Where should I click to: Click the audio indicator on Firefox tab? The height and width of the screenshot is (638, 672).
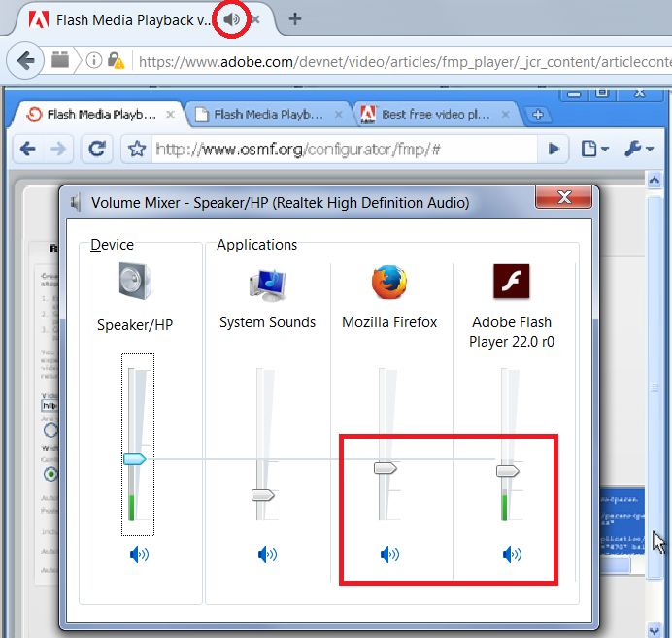click(x=232, y=18)
